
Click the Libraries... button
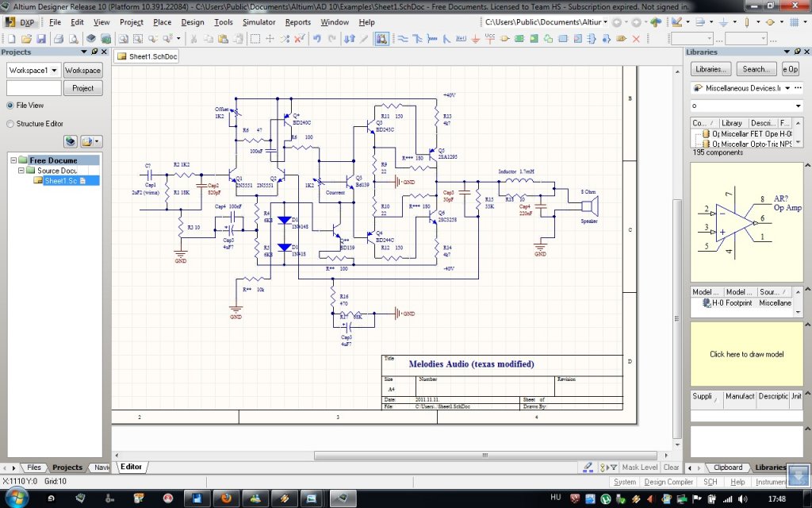[710, 69]
